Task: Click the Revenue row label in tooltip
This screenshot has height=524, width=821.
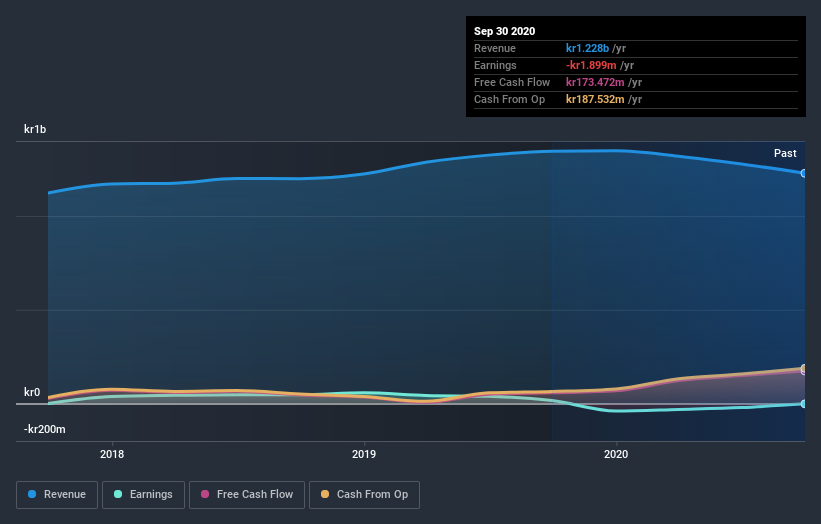Action: (495, 48)
